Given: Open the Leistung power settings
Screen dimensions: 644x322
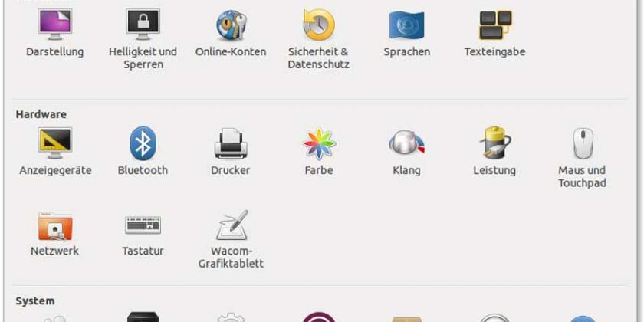Looking at the screenshot, I should [495, 144].
